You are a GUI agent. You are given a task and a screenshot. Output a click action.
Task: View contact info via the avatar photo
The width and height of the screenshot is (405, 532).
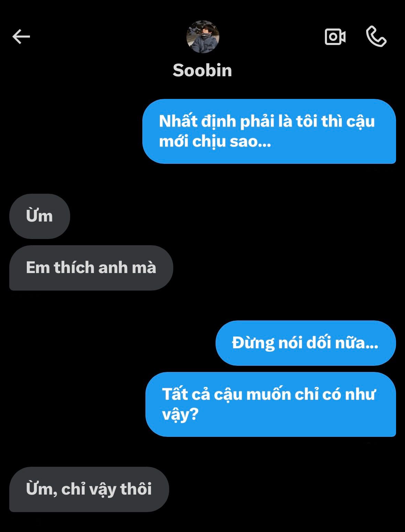[x=203, y=37]
